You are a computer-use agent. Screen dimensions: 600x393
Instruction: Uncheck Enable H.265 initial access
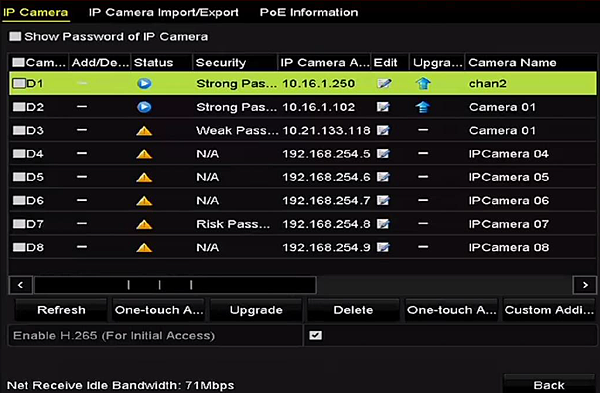coord(316,336)
